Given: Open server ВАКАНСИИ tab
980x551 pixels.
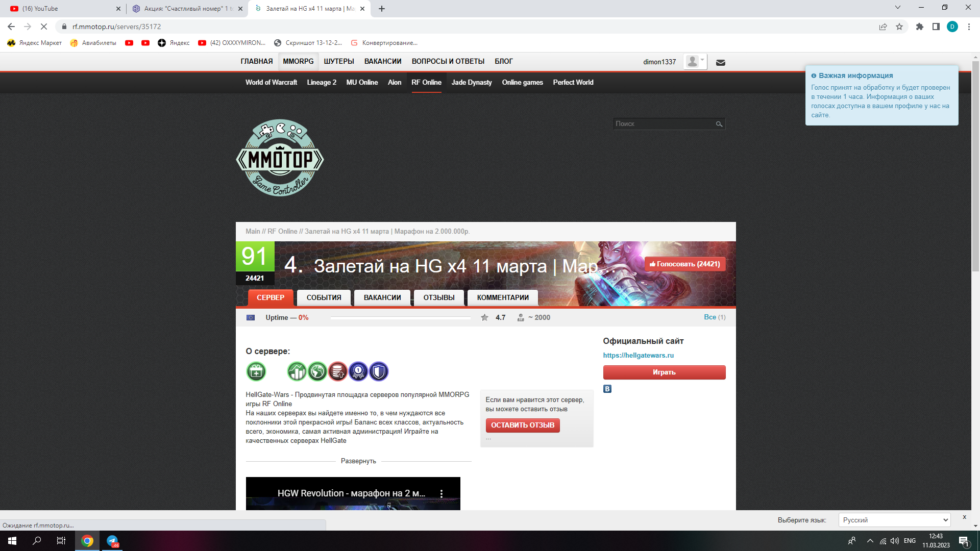Looking at the screenshot, I should coord(382,297).
